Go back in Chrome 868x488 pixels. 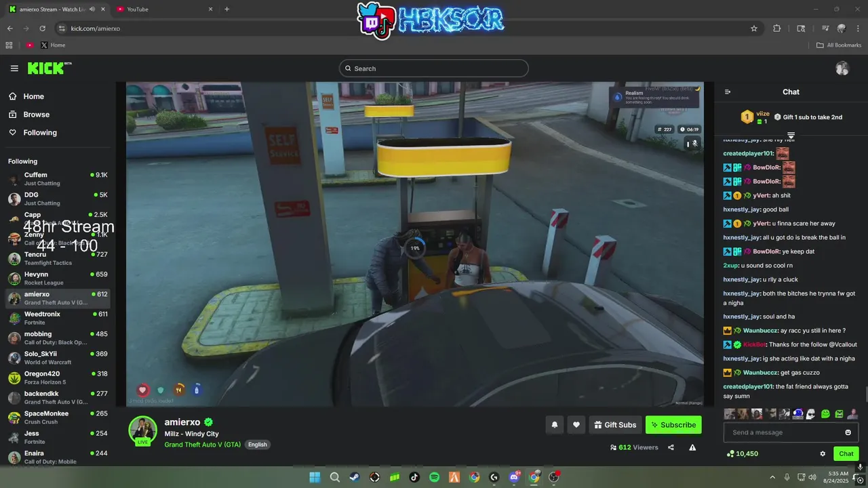pyautogui.click(x=9, y=28)
